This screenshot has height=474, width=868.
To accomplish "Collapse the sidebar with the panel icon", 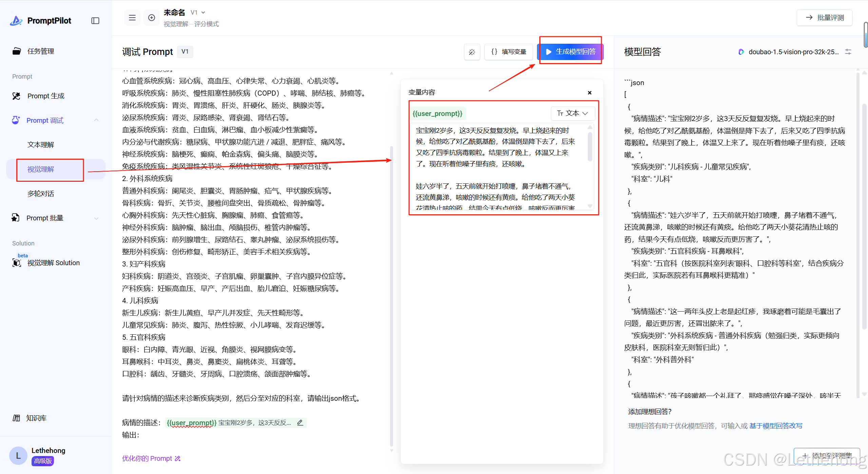I will [95, 21].
